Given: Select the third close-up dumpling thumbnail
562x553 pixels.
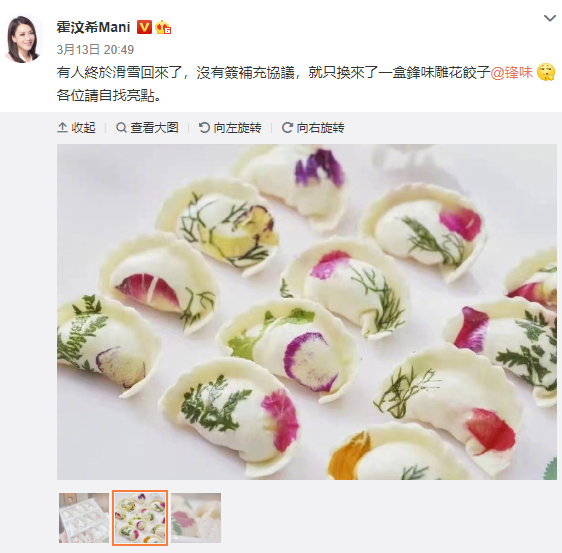Looking at the screenshot, I should [x=196, y=518].
